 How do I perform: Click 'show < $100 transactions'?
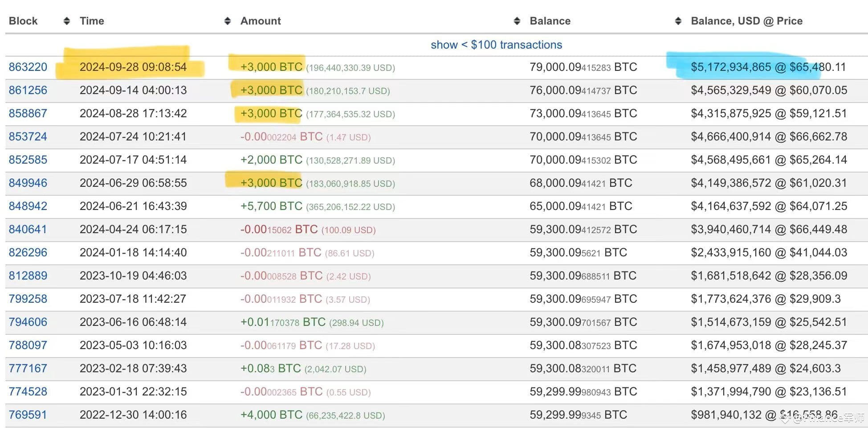(x=497, y=45)
